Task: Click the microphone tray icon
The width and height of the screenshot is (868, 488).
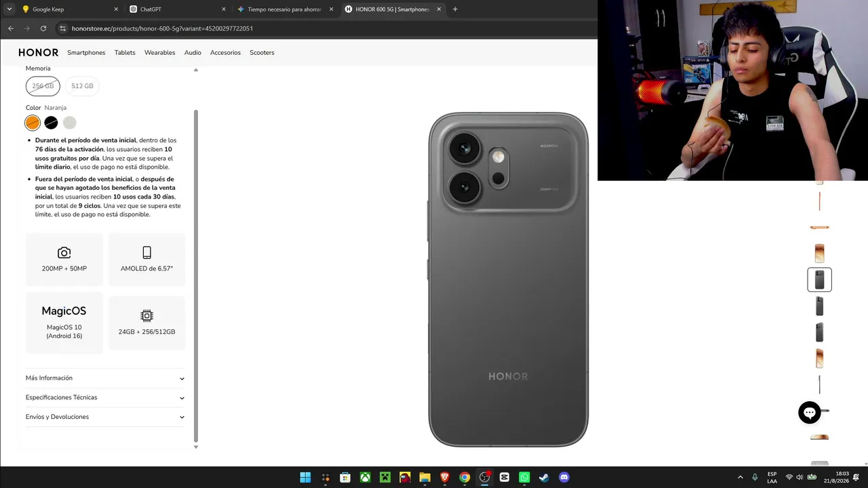Action: tap(755, 477)
